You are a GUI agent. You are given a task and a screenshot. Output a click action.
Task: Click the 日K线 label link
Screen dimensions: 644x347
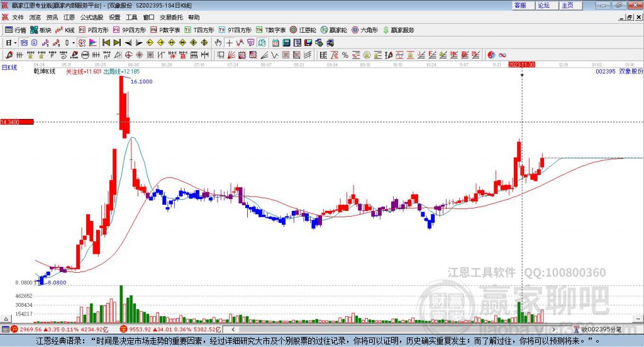[9, 67]
